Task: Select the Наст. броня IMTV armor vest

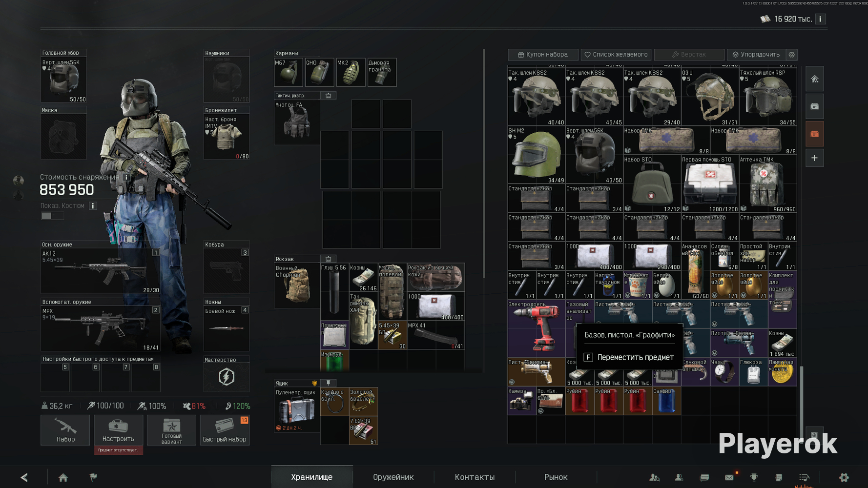Action: (x=227, y=137)
